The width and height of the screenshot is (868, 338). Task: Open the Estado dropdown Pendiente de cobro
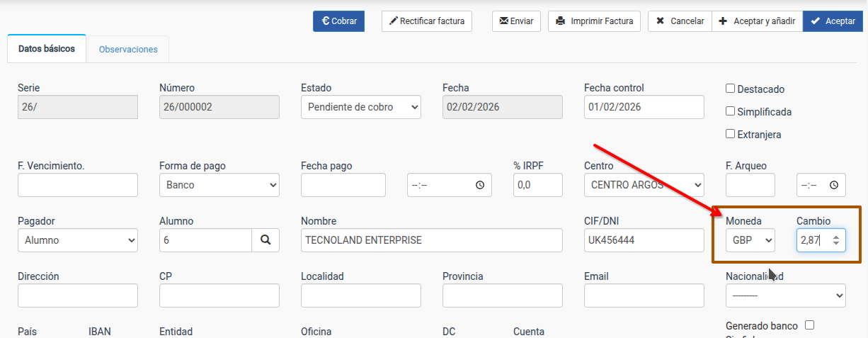360,107
